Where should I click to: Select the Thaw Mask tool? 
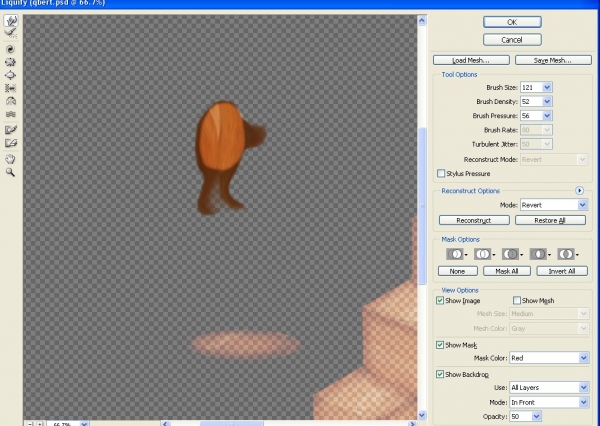11,143
